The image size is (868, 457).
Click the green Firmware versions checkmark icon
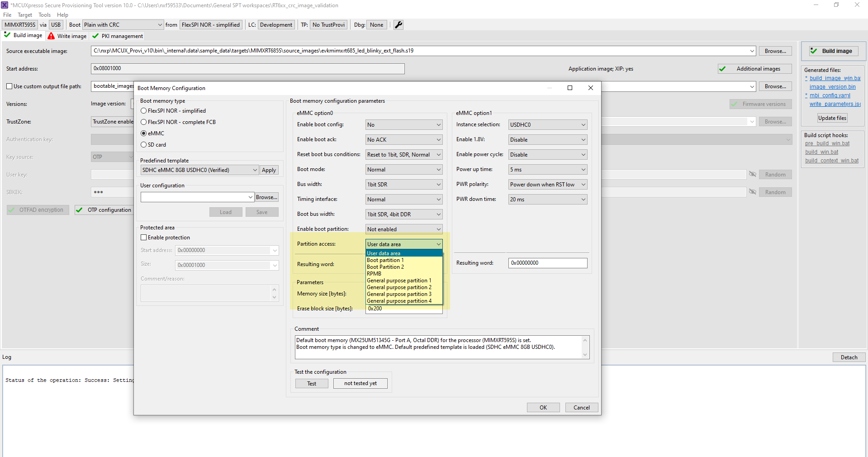(x=733, y=104)
